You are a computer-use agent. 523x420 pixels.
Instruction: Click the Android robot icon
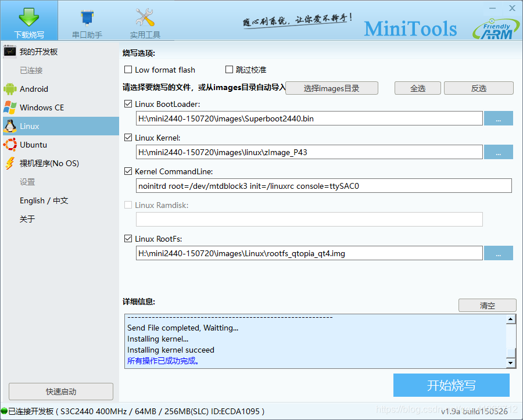pyautogui.click(x=10, y=89)
